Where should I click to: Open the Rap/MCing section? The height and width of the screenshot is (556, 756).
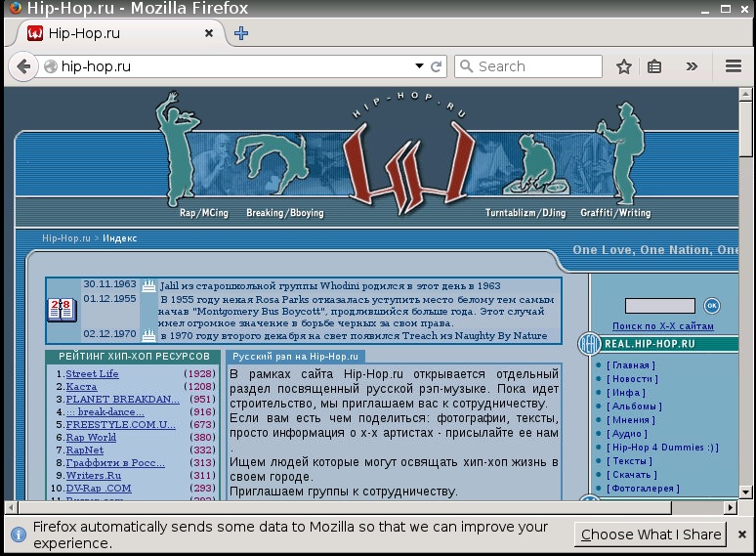(x=204, y=213)
